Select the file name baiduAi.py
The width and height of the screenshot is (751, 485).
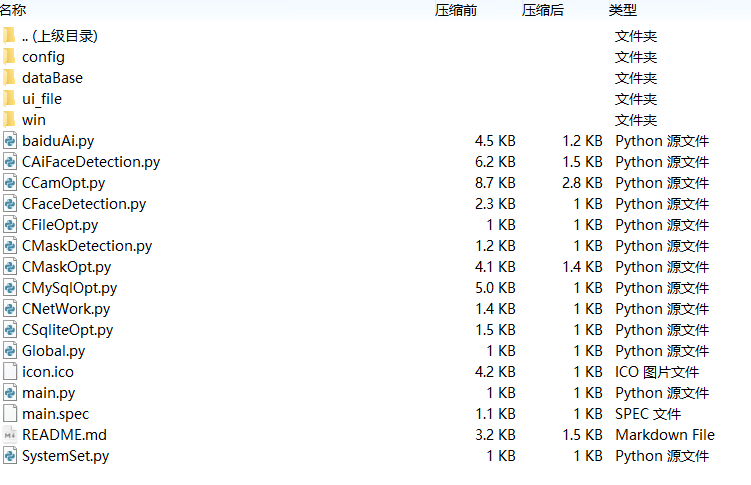[x=58, y=141]
